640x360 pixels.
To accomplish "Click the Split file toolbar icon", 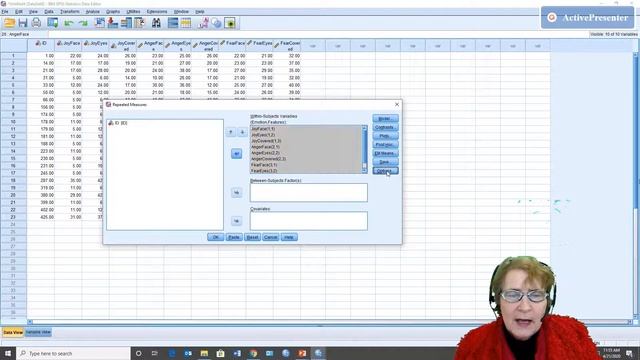I will pyautogui.click(x=173, y=23).
